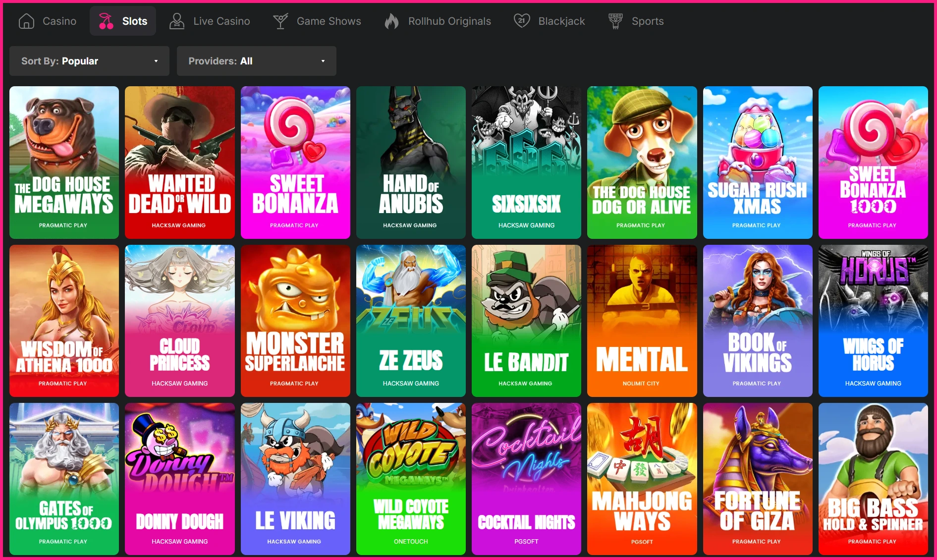Switch to the Live Casino tab
Screen dimensions: 937x560
[210, 21]
